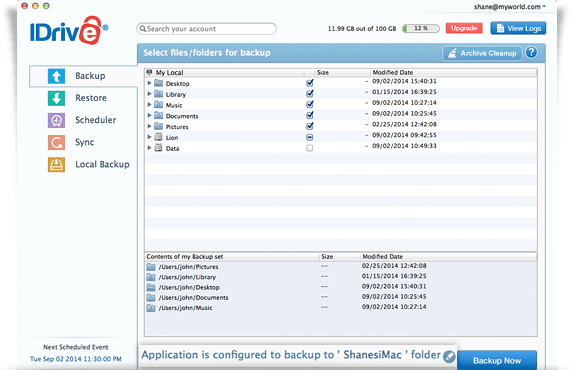574x370 pixels.
Task: Start backup with Backup Now
Action: point(497,360)
